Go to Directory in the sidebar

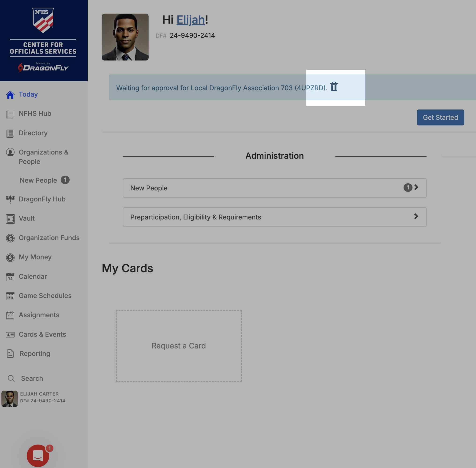33,133
